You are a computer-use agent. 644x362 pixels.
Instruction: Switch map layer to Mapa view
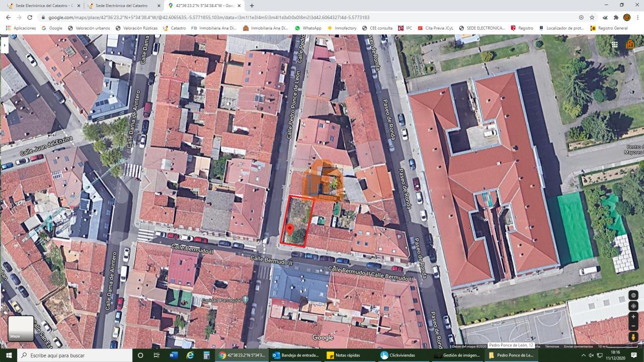click(21, 328)
